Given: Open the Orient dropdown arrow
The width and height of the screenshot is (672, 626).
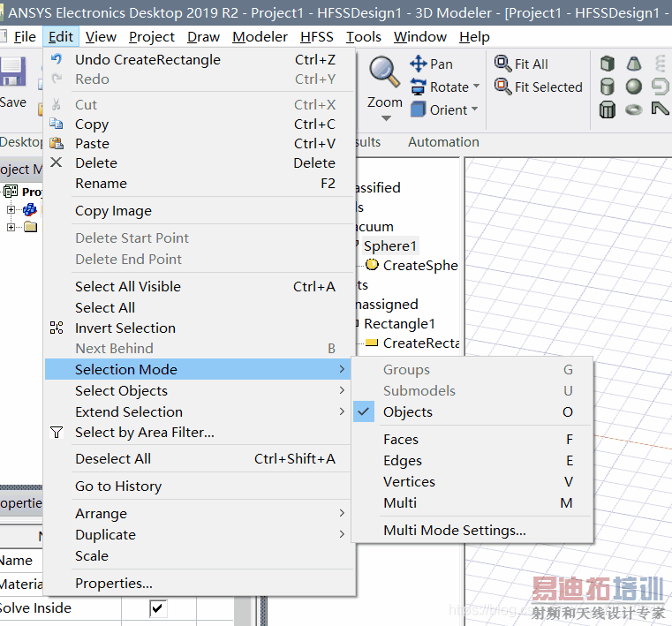Looking at the screenshot, I should [x=474, y=109].
